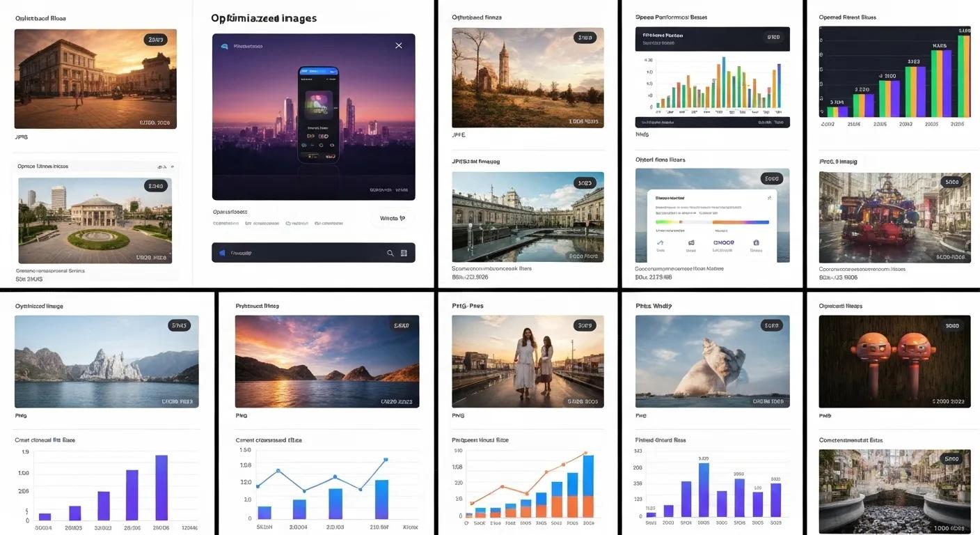Open the ruined tower landscape thumbnail

(528, 78)
